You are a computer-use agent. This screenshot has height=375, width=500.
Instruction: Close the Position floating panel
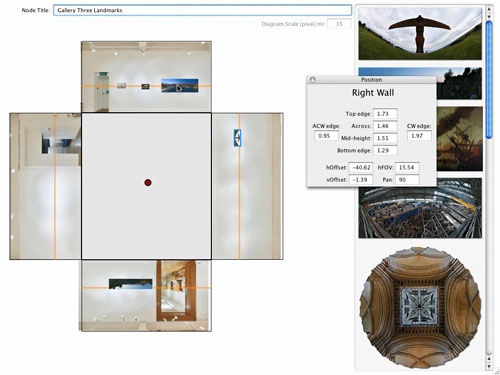click(312, 80)
